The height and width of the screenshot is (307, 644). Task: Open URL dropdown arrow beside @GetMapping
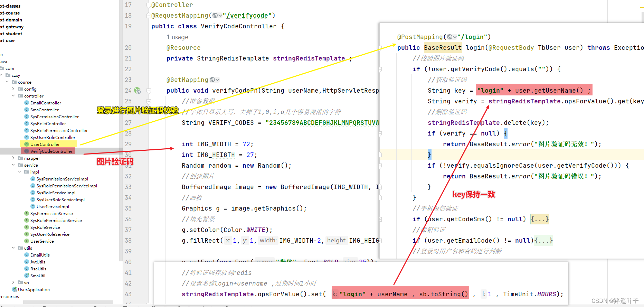pos(217,80)
